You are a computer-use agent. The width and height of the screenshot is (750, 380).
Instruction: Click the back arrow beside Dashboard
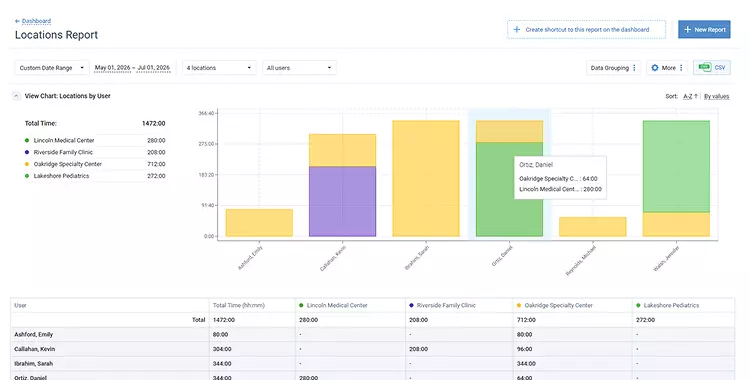point(17,21)
